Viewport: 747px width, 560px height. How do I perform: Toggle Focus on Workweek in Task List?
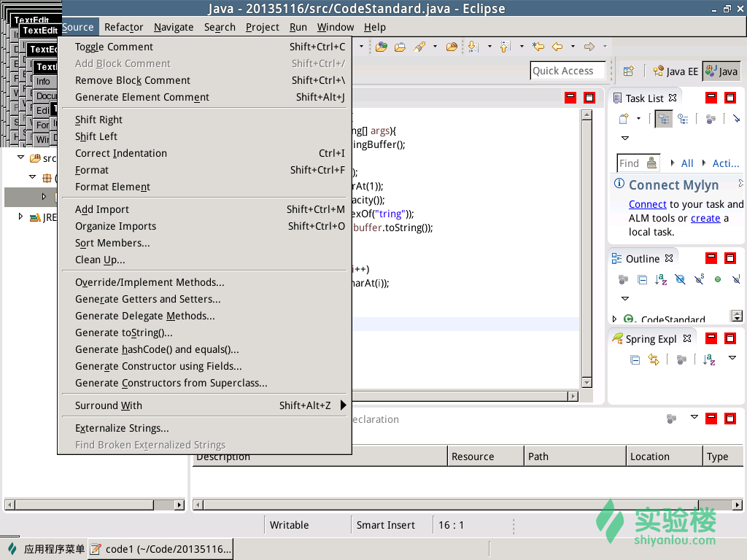coord(711,119)
